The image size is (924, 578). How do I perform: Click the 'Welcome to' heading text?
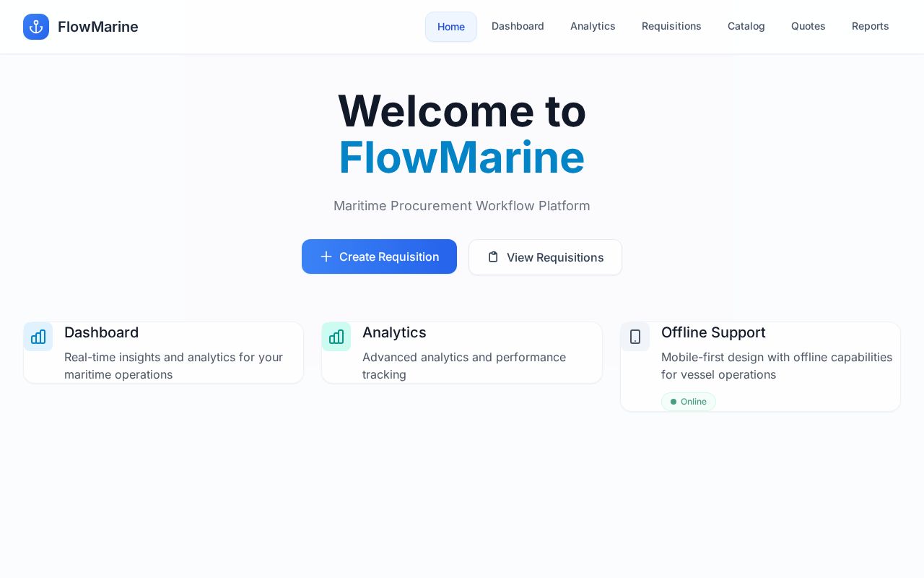[x=462, y=111]
